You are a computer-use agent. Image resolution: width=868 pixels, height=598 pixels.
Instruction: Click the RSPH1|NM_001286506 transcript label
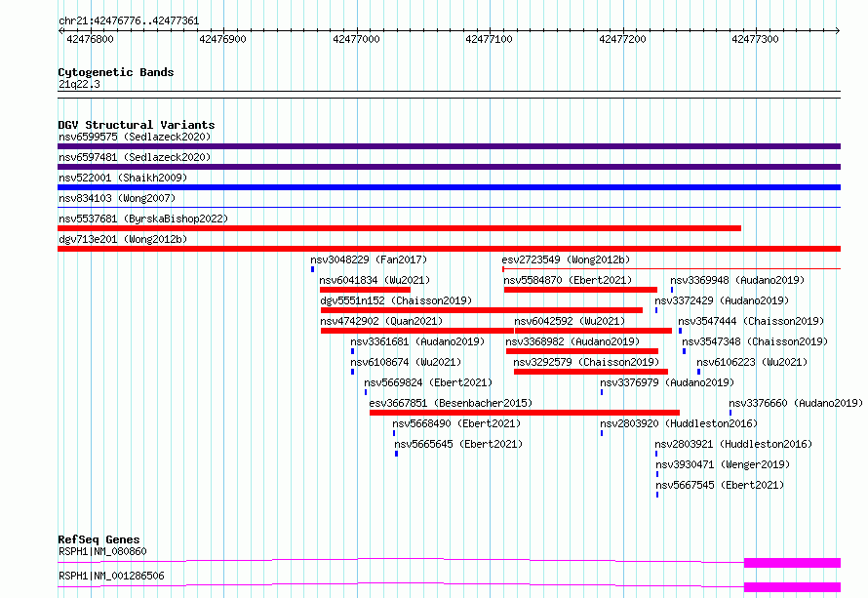pos(111,576)
